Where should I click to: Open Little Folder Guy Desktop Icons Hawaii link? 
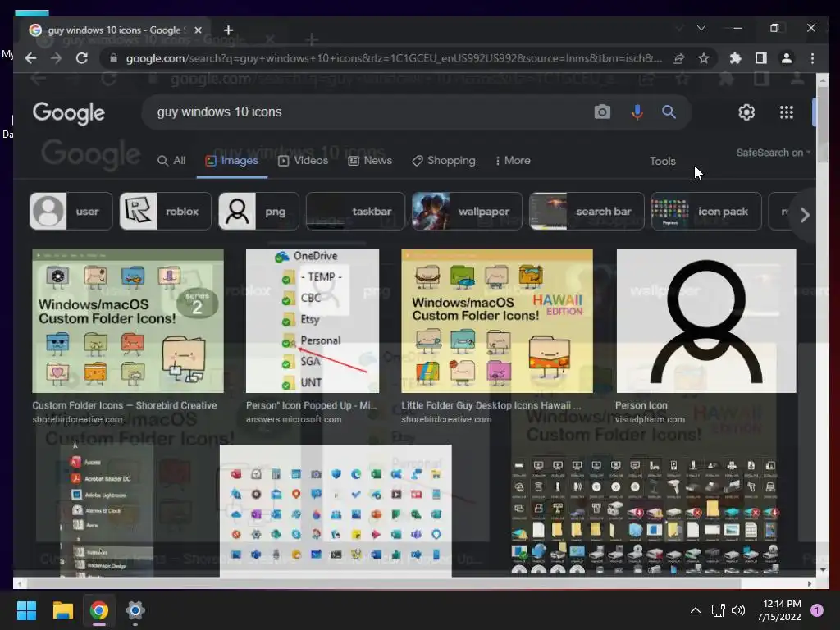[x=491, y=405]
